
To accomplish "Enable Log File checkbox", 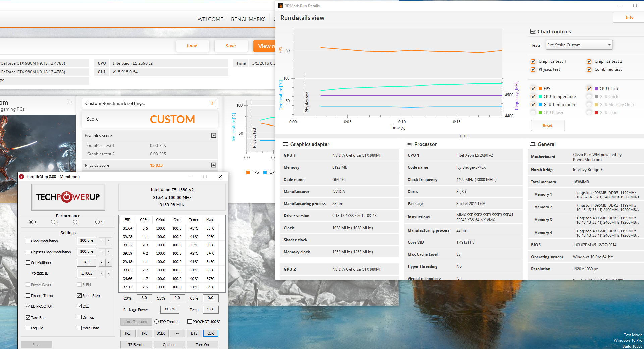I will click(28, 328).
